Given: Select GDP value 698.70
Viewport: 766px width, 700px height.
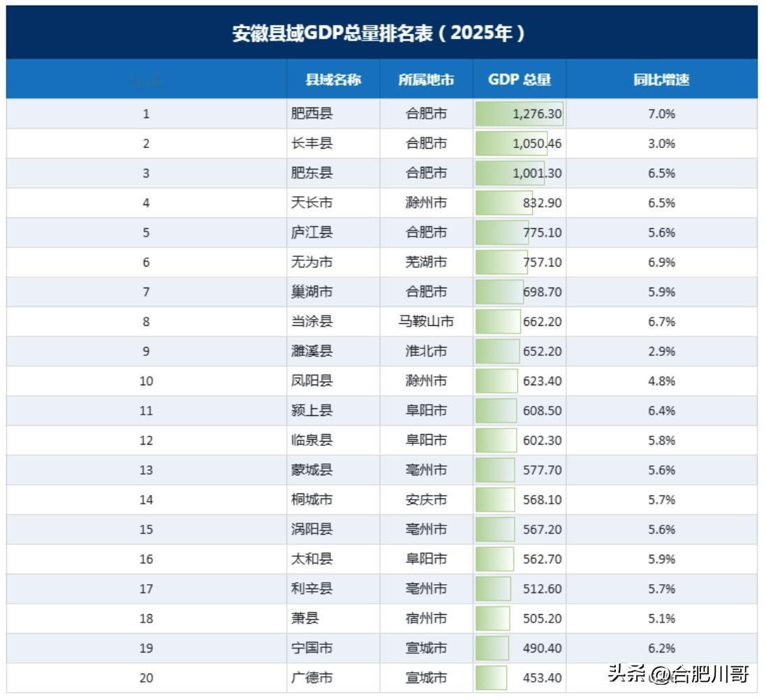Looking at the screenshot, I should [543, 292].
